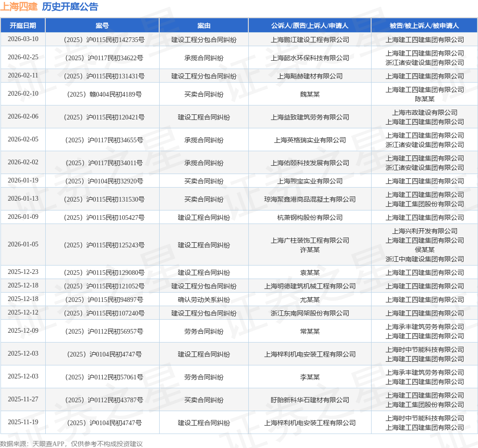Click plaintiff 上海鹏江建设工程有限公司
This screenshot has height=448, width=478.
[310, 40]
